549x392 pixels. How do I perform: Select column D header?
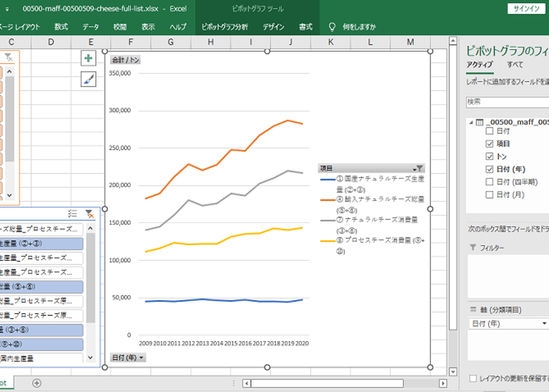tap(51, 42)
